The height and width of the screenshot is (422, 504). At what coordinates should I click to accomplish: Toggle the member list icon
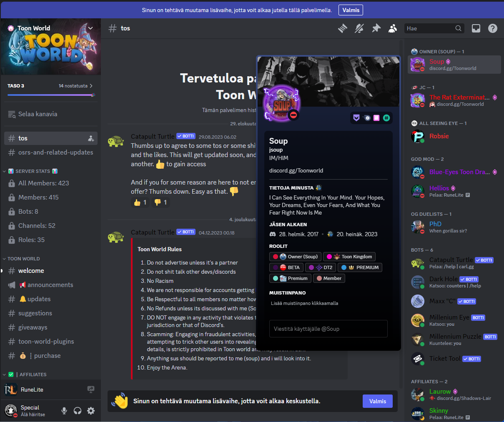pos(393,28)
